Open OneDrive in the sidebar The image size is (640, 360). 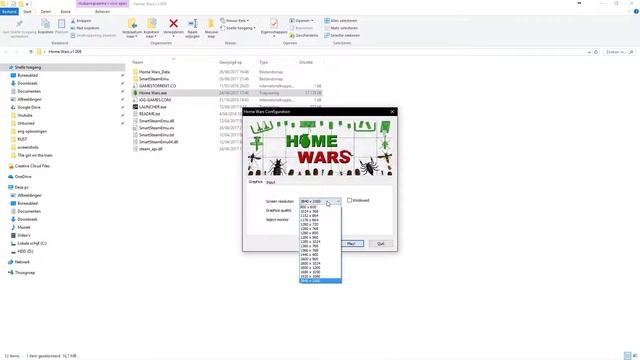click(x=23, y=177)
